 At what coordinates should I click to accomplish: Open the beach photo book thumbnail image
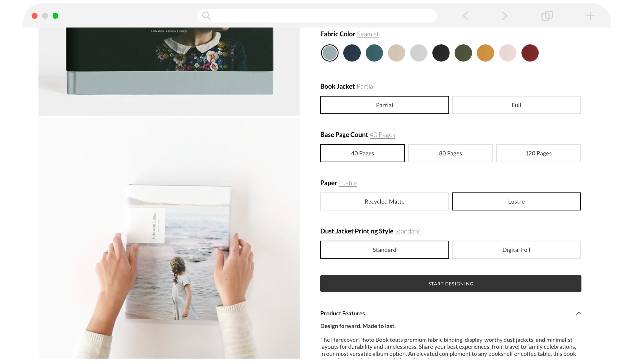[169, 238]
